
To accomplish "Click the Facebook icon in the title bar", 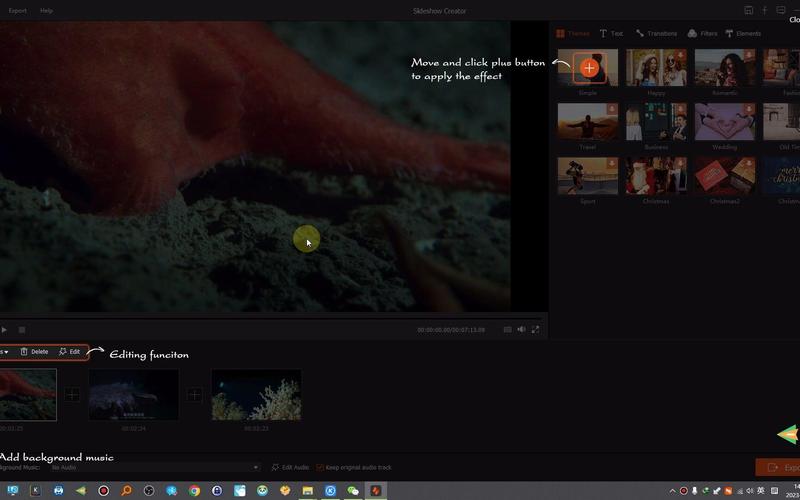I will tap(764, 10).
